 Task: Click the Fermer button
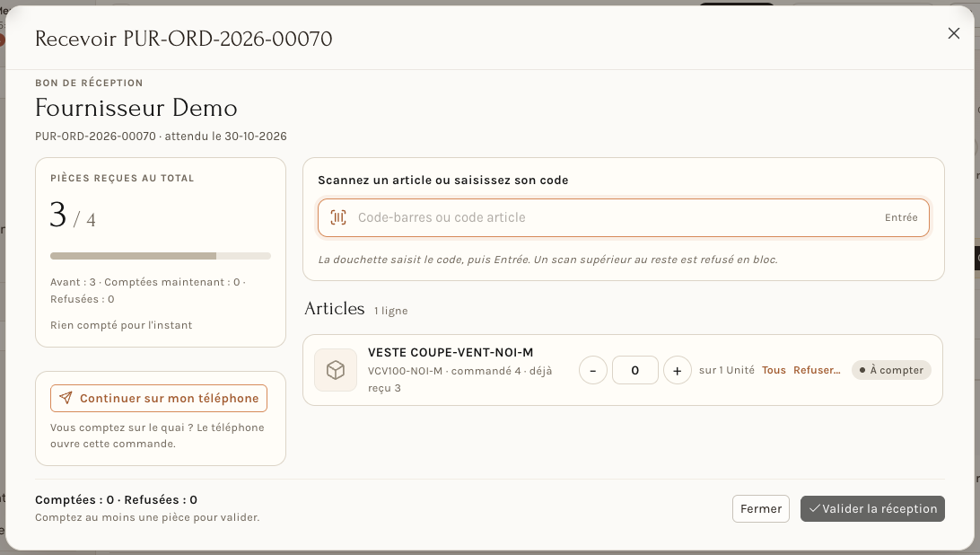click(761, 508)
